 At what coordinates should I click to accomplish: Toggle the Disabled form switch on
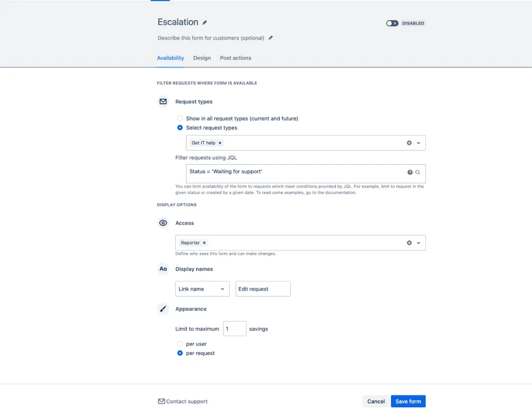pos(392,23)
